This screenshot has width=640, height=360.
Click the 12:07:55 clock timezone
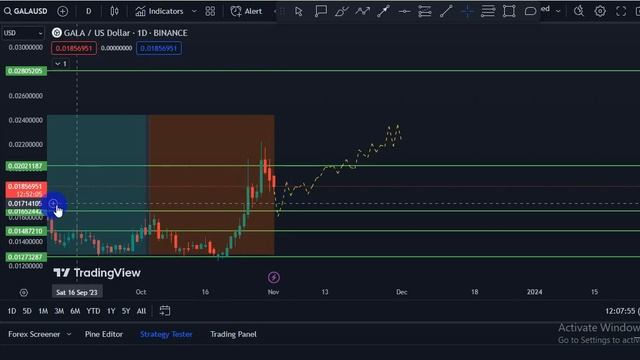[622, 311]
